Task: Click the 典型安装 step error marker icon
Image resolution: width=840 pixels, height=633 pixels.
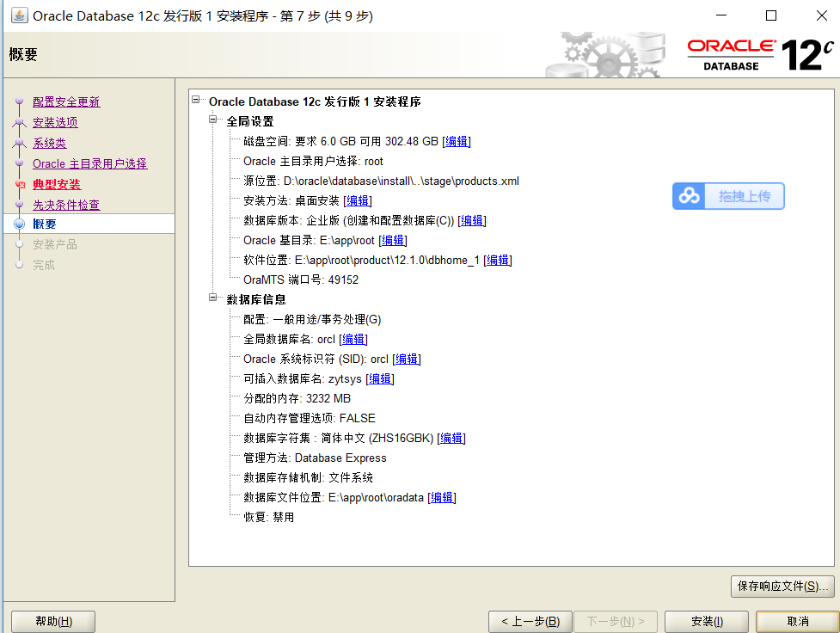Action: point(21,185)
